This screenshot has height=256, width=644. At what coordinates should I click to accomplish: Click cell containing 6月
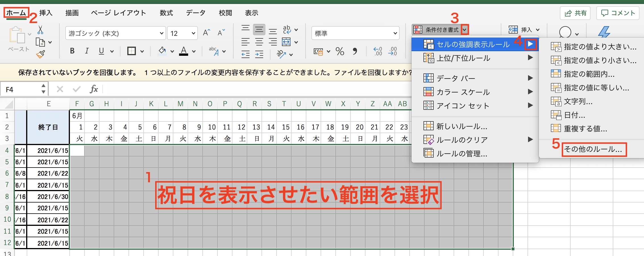(77, 116)
